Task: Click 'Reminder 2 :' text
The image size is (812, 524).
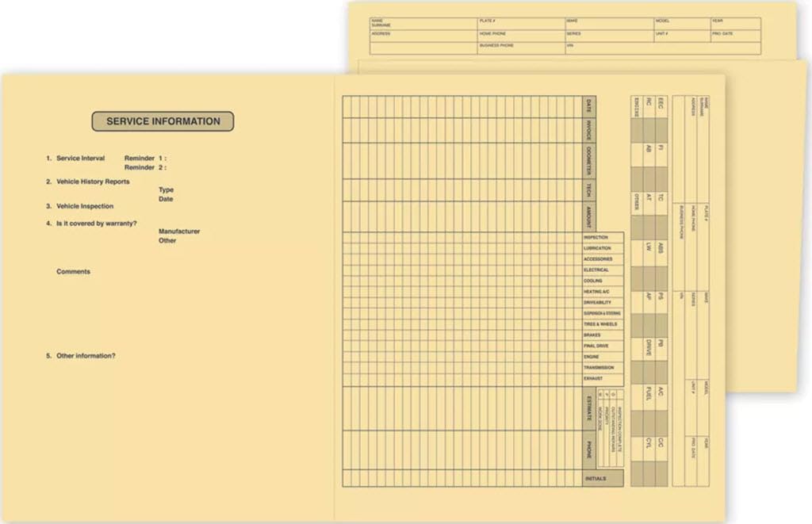Action: 146,167
